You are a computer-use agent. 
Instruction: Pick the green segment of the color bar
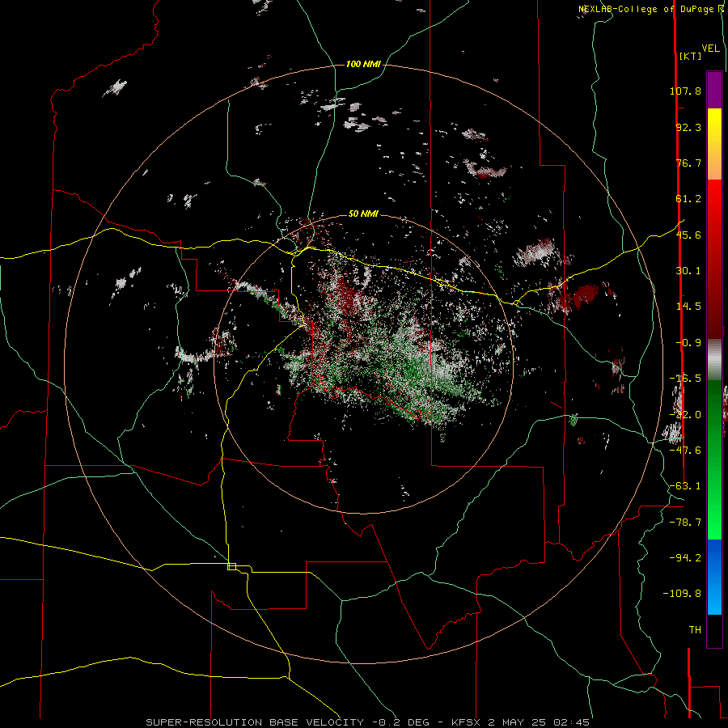714,459
